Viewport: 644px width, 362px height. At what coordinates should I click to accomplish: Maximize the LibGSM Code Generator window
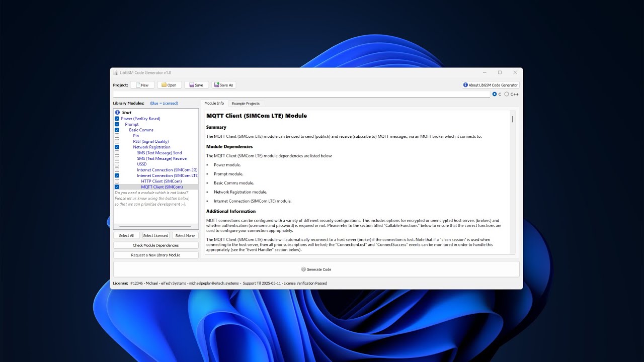[500, 72]
